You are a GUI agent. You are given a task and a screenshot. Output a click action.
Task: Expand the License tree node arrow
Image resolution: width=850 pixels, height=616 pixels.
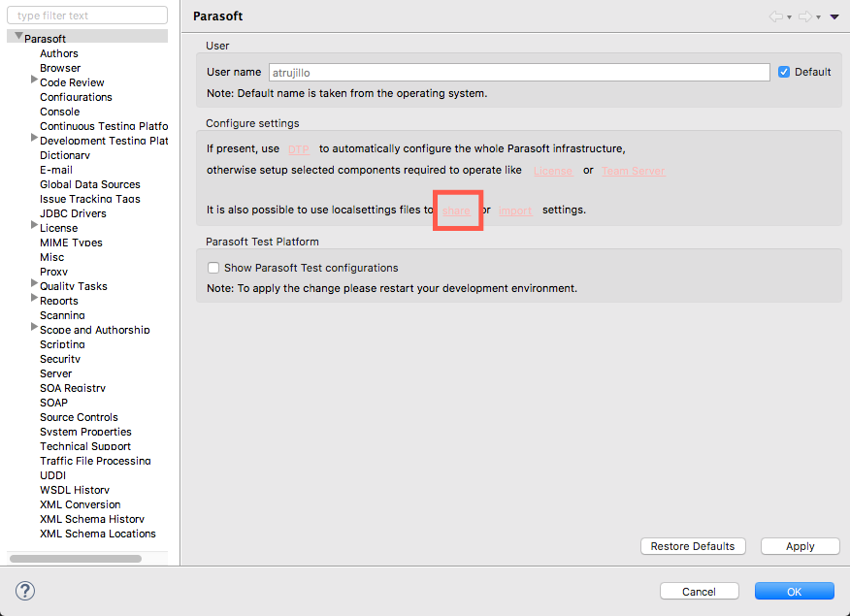(34, 225)
